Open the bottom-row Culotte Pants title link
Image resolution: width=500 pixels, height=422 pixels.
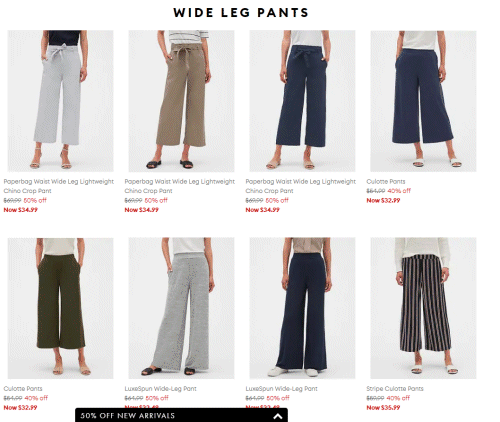[x=23, y=389]
